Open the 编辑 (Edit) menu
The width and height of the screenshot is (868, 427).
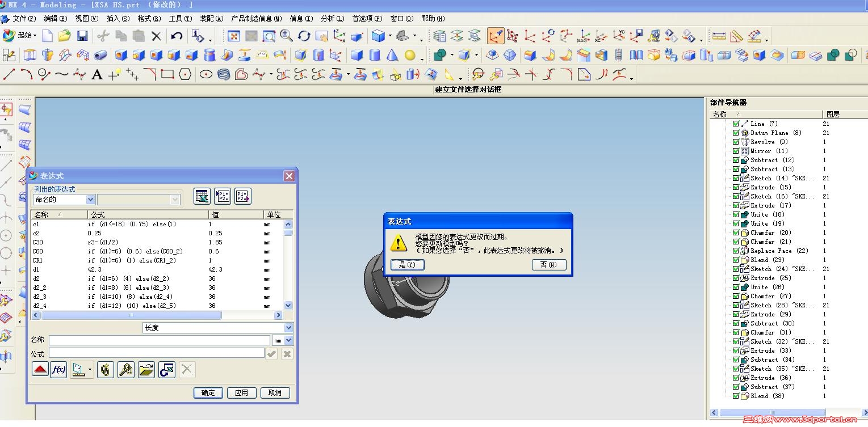[55, 19]
